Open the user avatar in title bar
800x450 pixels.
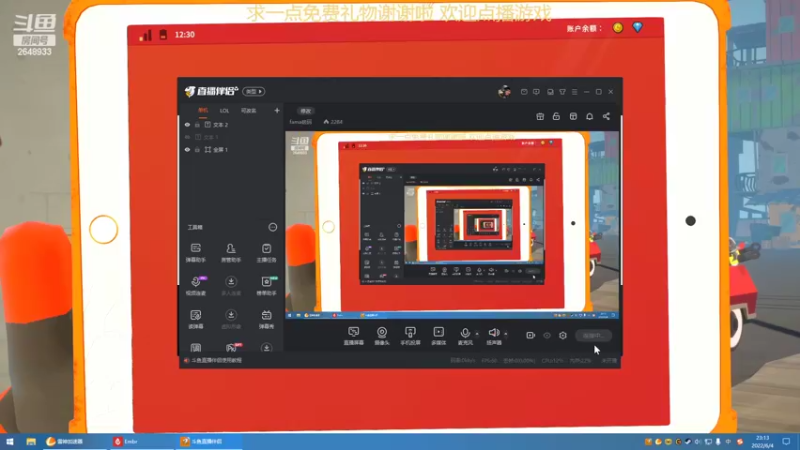tap(504, 92)
